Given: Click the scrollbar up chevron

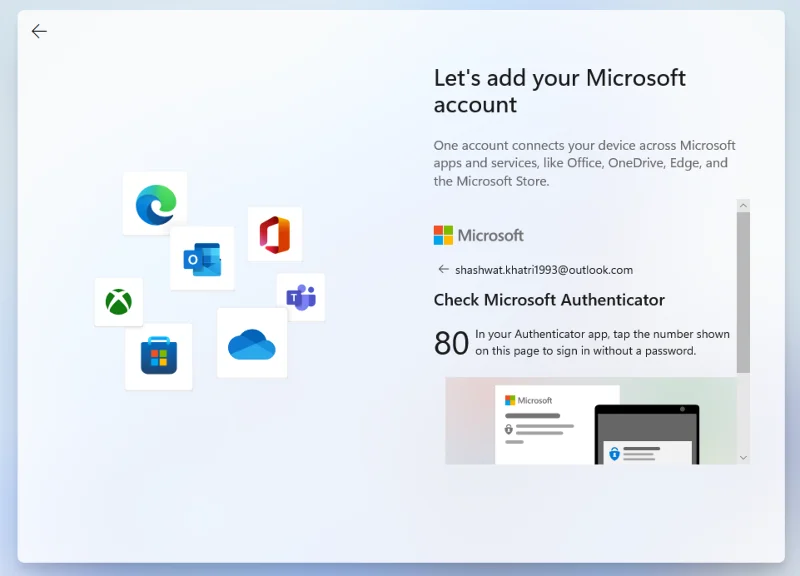Looking at the screenshot, I should click(x=742, y=204).
